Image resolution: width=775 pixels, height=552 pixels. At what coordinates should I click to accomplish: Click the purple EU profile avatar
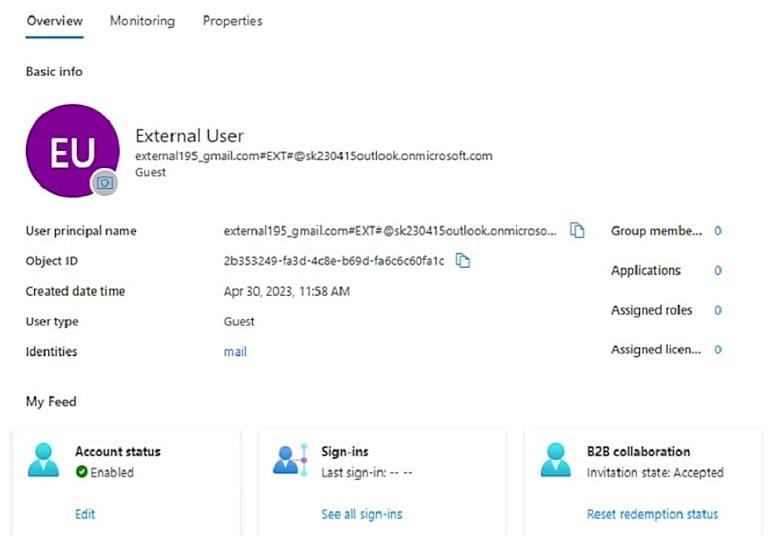(71, 150)
